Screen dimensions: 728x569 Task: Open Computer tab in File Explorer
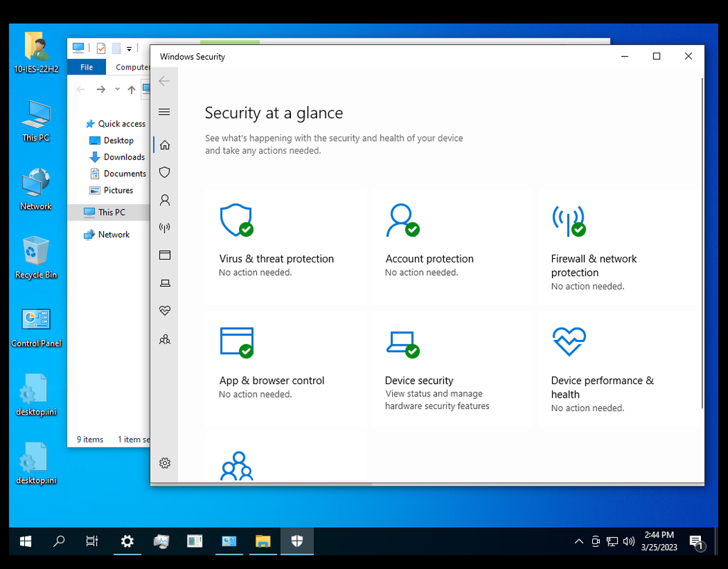tap(132, 68)
